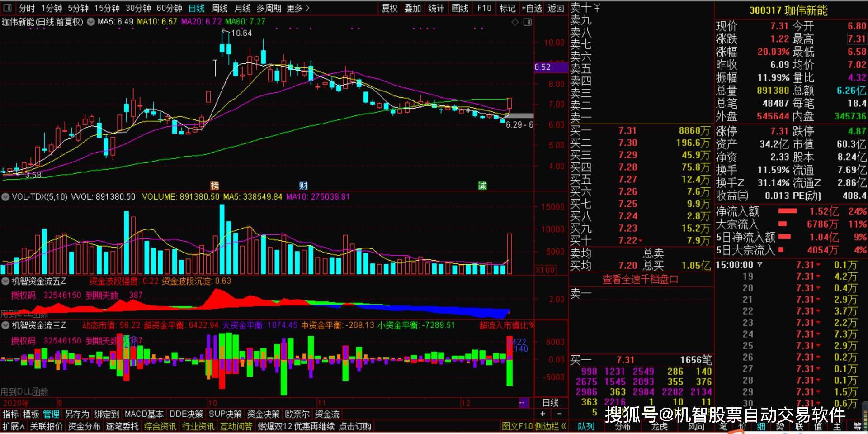Screen dimensions: 868x434
Task: Switch to 周线 weekly chart
Action: [x=220, y=8]
